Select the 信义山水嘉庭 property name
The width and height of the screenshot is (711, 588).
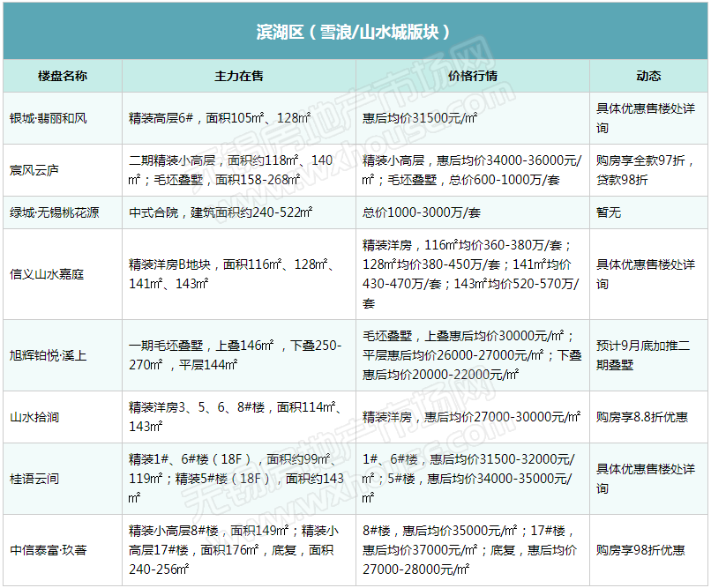[49, 274]
